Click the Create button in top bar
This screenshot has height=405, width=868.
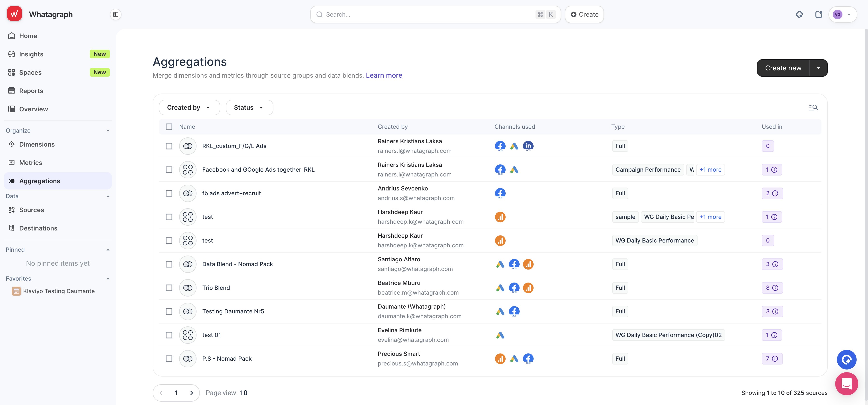[x=584, y=14]
